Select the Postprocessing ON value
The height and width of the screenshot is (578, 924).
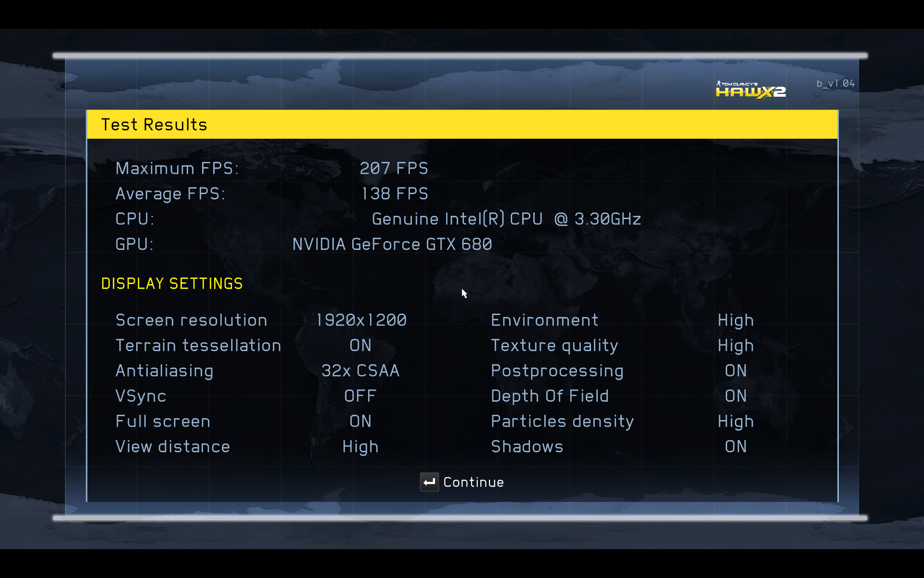click(736, 371)
